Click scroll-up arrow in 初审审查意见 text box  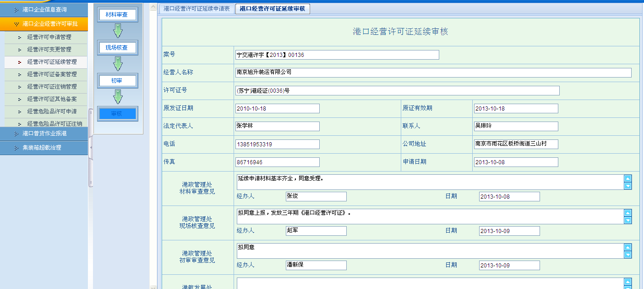628,247
